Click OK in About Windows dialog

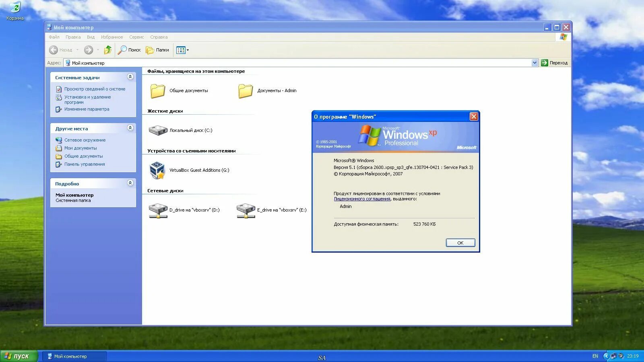click(x=460, y=243)
